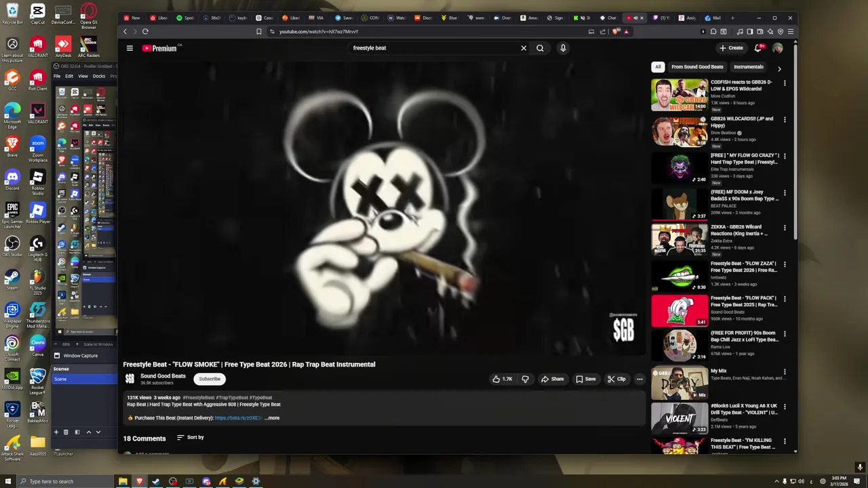Screen dimensions: 868x488
Task: Start voice search with the microphone
Action: [563, 48]
